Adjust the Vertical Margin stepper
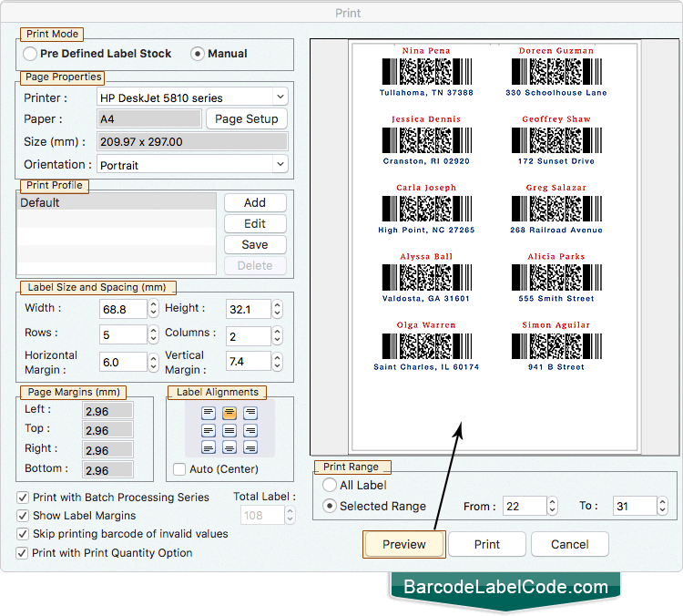Image resolution: width=683 pixels, height=616 pixels. point(278,362)
